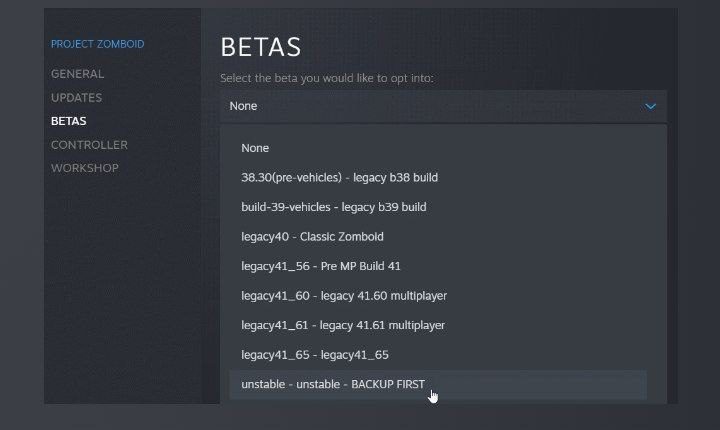Select build-39-vehicles legacy b39 build

coord(333,207)
